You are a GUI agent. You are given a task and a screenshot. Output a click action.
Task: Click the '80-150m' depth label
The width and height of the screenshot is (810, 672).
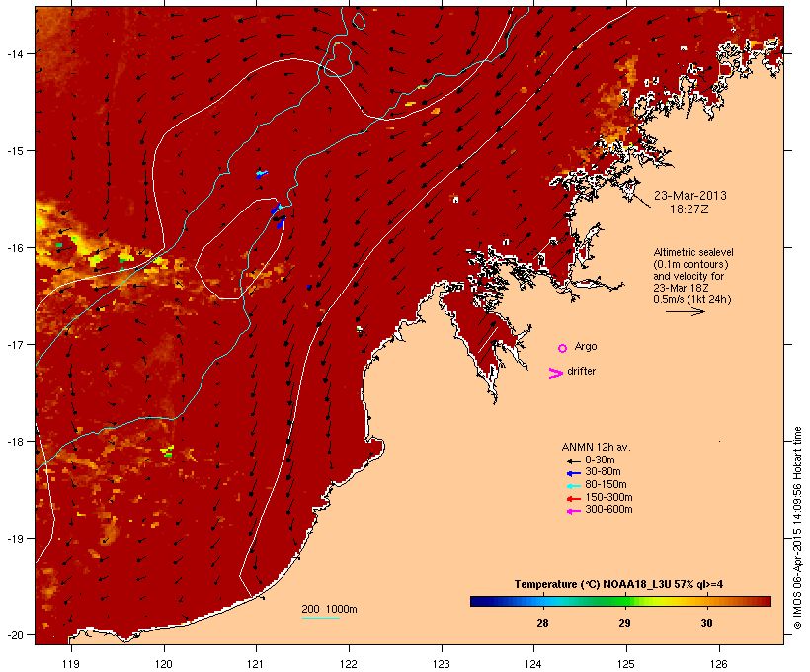point(606,484)
